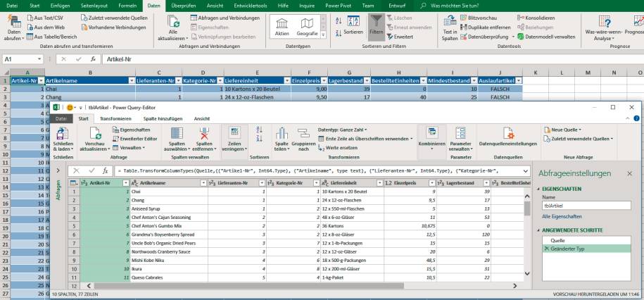Click Blitzvorschau in Datentools
This screenshot has height=300, width=644.
tap(479, 18)
